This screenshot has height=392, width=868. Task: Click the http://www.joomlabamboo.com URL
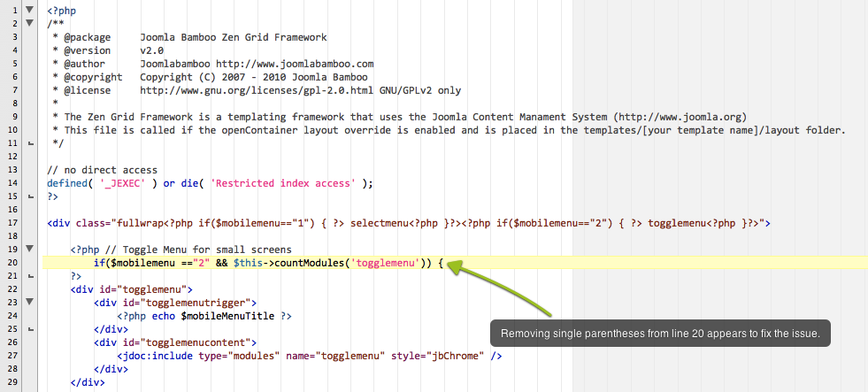[295, 65]
